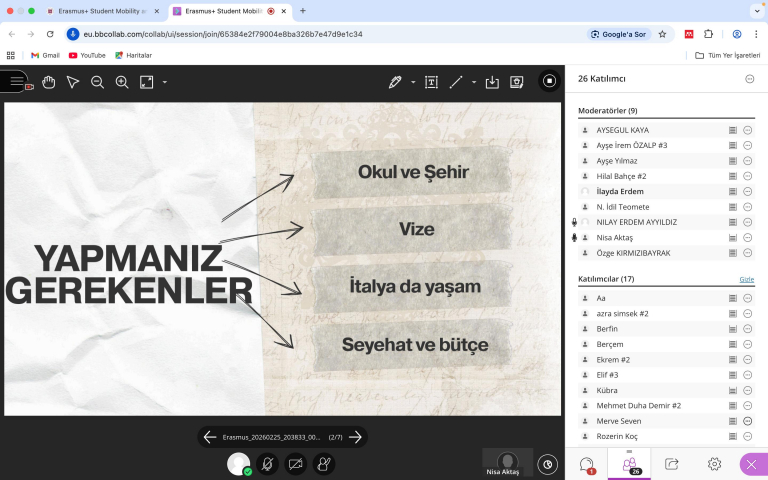Open the session settings gear
This screenshot has height=480, width=768.
714,464
